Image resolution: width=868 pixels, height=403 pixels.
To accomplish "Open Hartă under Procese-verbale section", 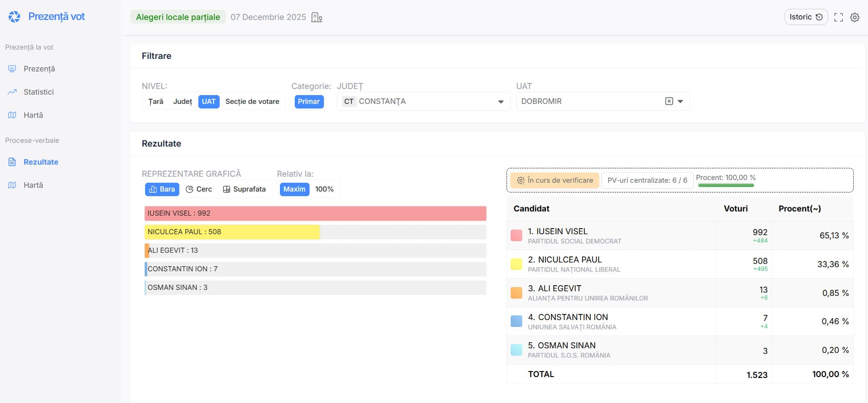I will pyautogui.click(x=33, y=185).
